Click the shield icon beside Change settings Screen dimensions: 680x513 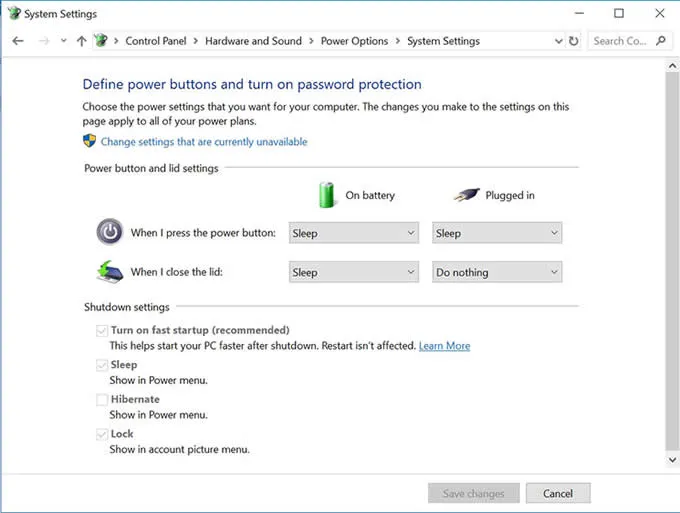click(90, 142)
